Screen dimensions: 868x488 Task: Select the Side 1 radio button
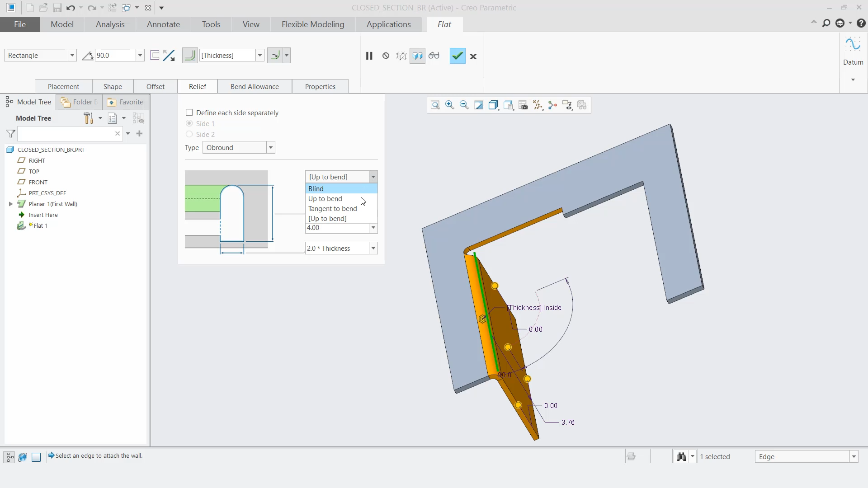pyautogui.click(x=189, y=123)
